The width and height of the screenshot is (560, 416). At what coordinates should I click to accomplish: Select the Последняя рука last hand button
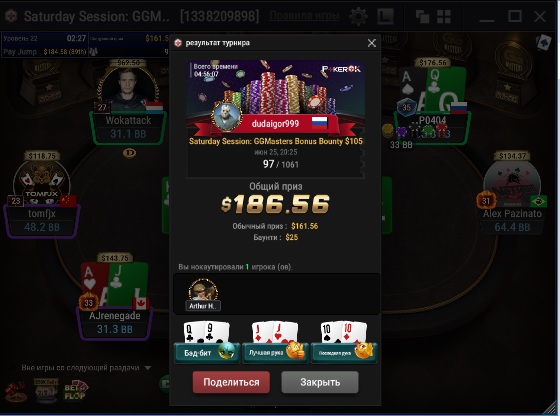344,353
